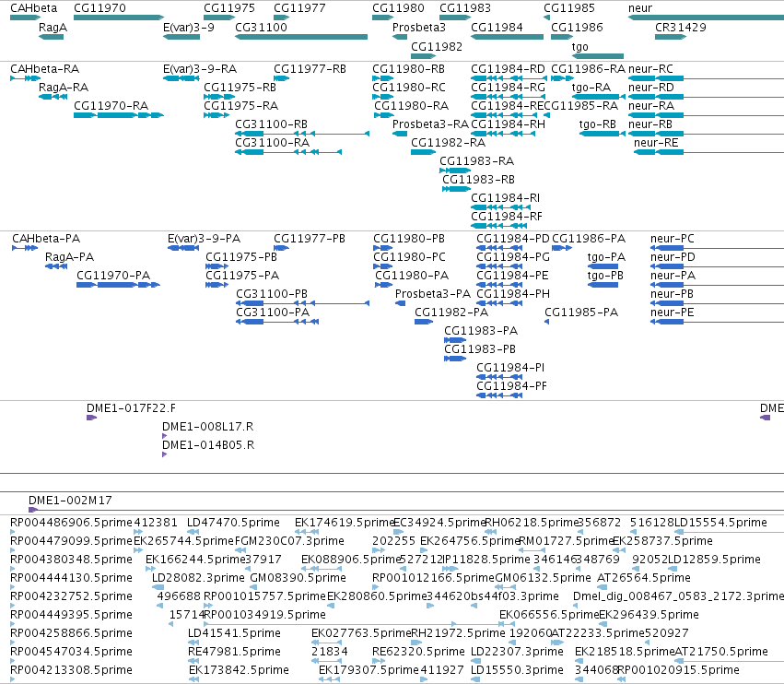The height and width of the screenshot is (684, 784).
Task: Click protein CG31100-PB
Action: (272, 294)
